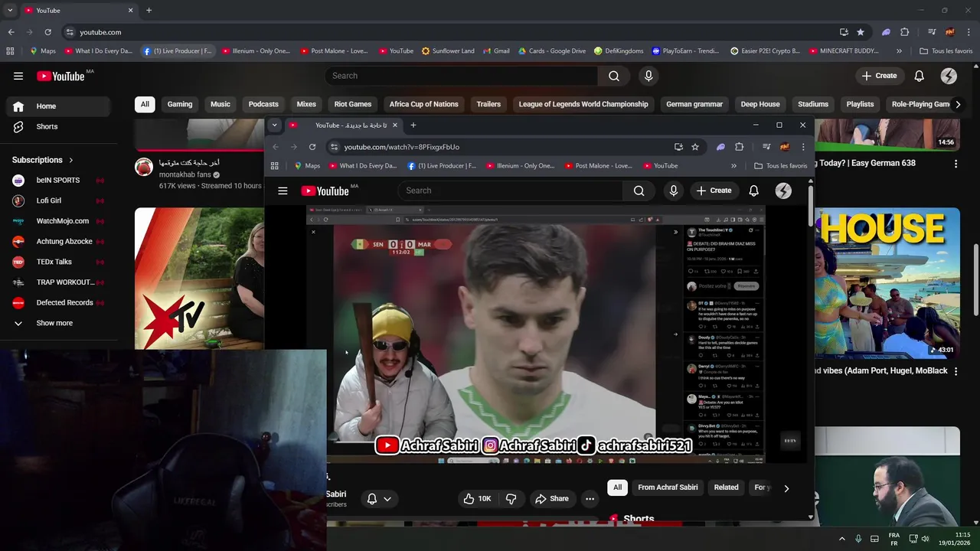Click Create button in back YouTube window
Image resolution: width=980 pixels, height=551 pixels.
click(879, 76)
